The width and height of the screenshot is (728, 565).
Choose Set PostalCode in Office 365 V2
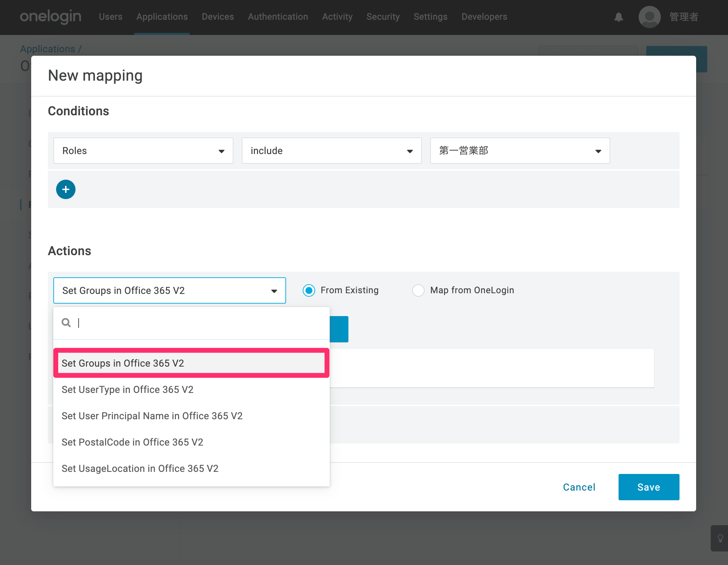[x=192, y=442]
